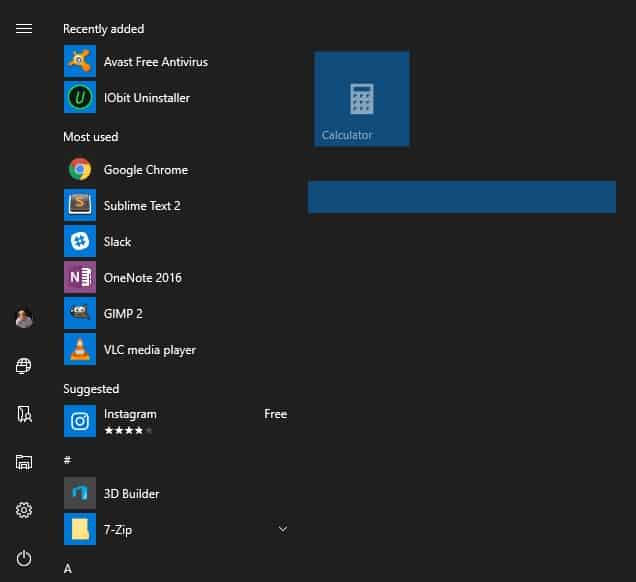The height and width of the screenshot is (582, 636).
Task: Open the Calculator tile
Action: click(x=362, y=99)
